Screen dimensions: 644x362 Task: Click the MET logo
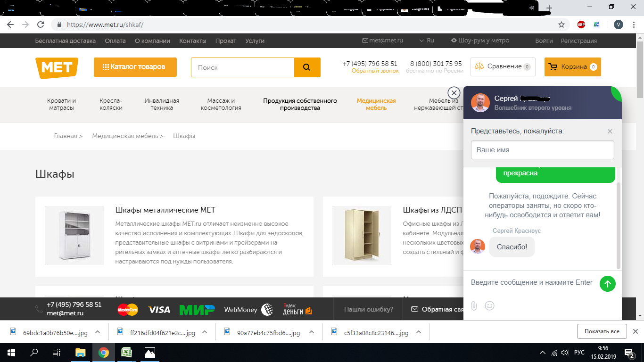[x=57, y=67]
